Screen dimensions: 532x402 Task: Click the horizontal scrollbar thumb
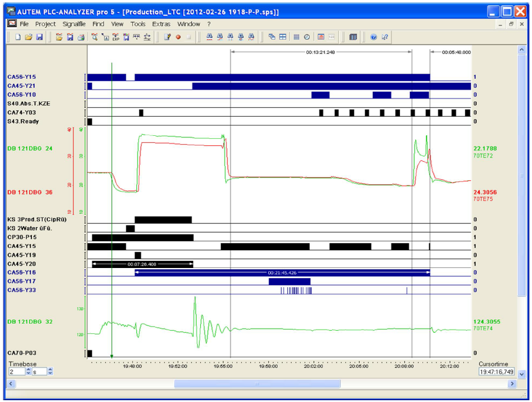pyautogui.click(x=257, y=384)
